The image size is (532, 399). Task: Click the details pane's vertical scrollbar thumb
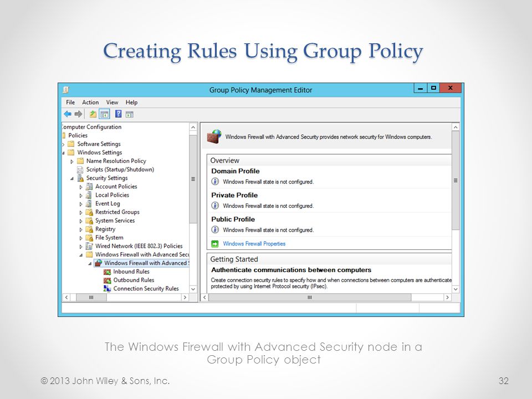(x=456, y=181)
